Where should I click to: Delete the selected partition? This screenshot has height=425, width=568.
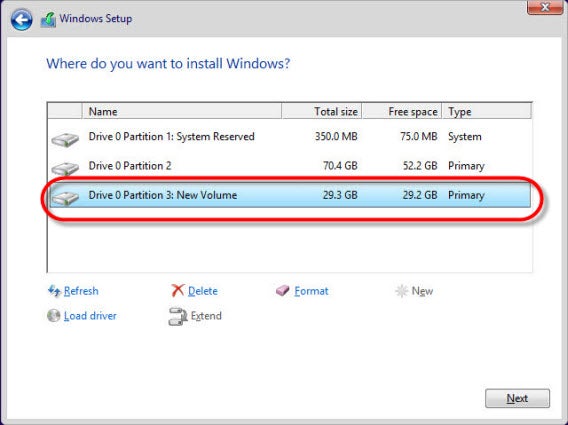click(202, 291)
